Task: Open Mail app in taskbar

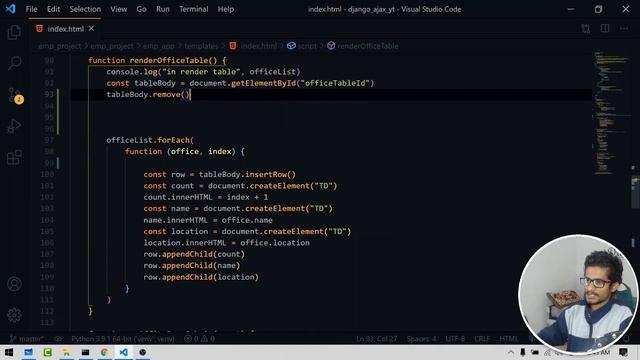Action: [x=28, y=352]
